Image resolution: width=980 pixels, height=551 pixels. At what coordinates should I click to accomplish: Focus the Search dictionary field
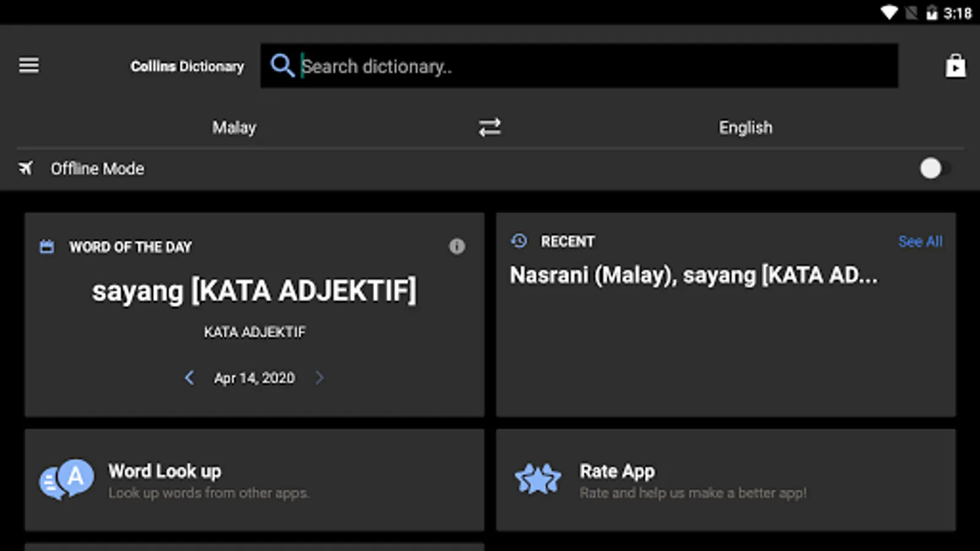(x=579, y=66)
